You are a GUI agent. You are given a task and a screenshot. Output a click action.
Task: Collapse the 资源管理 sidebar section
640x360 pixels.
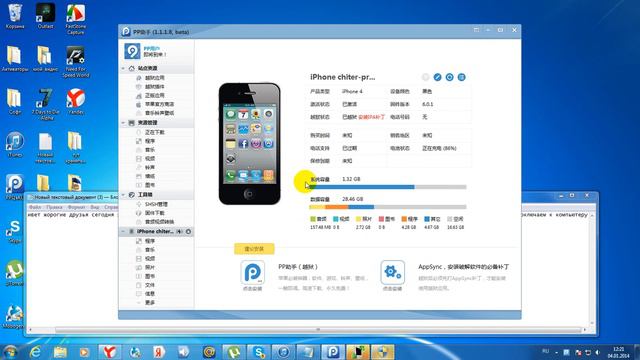[124, 122]
